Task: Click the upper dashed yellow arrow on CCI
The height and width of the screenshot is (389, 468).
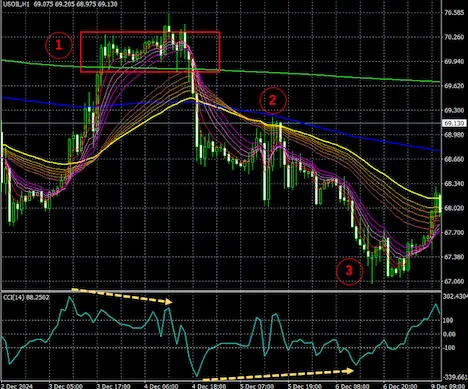Action: [x=122, y=296]
